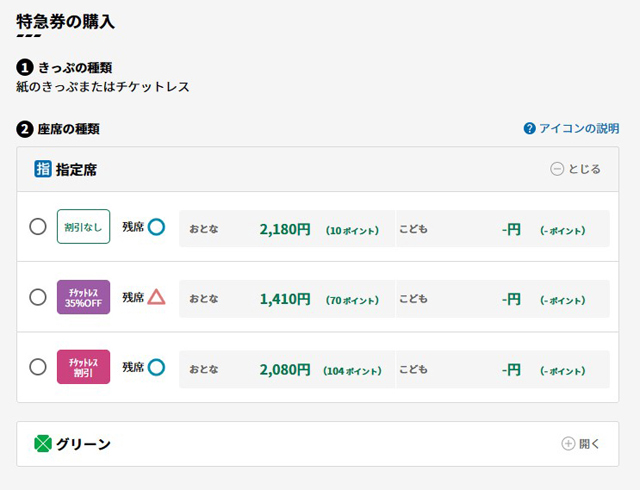Click the green clover グリーン icon
This screenshot has width=640, height=490.
click(43, 444)
